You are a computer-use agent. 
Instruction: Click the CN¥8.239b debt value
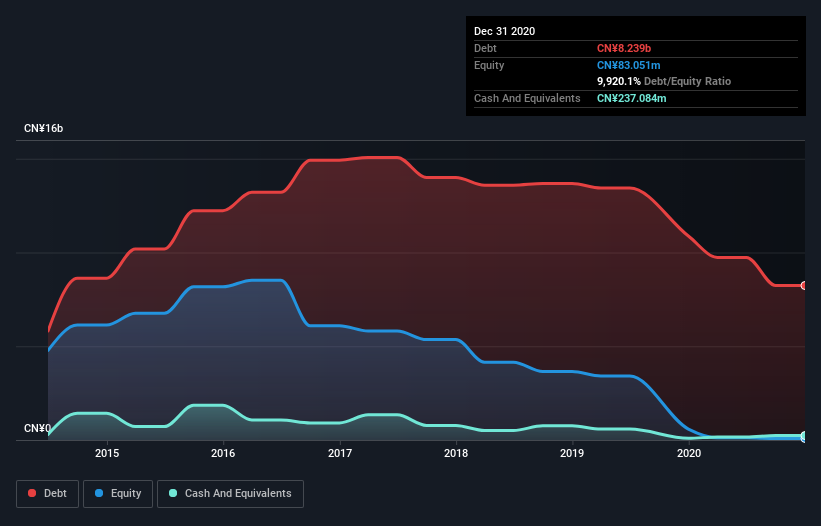tap(624, 48)
